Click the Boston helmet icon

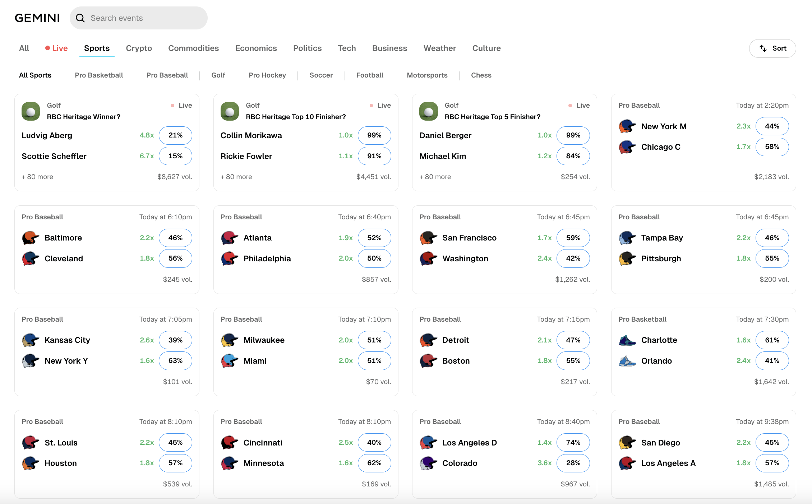[x=428, y=361]
